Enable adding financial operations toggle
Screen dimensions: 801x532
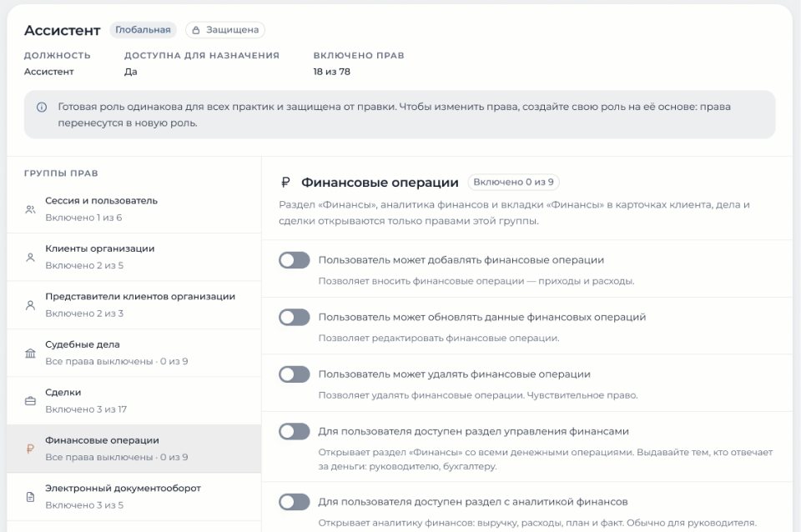(295, 260)
